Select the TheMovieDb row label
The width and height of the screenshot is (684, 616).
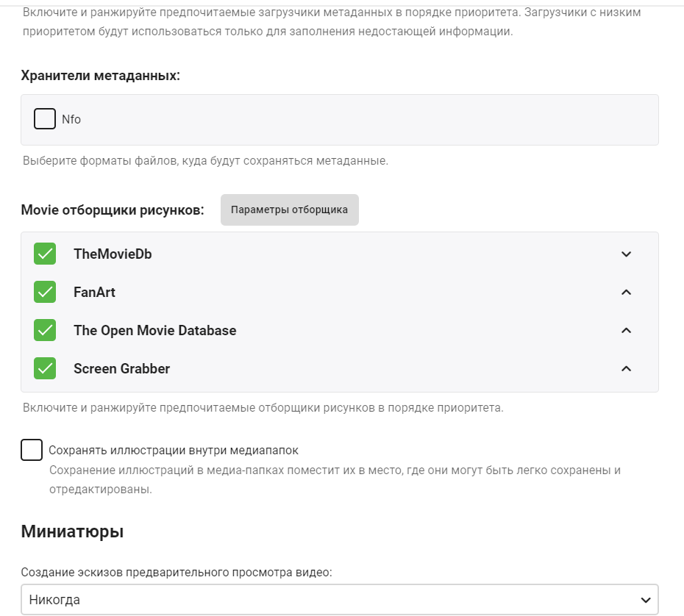tap(113, 254)
